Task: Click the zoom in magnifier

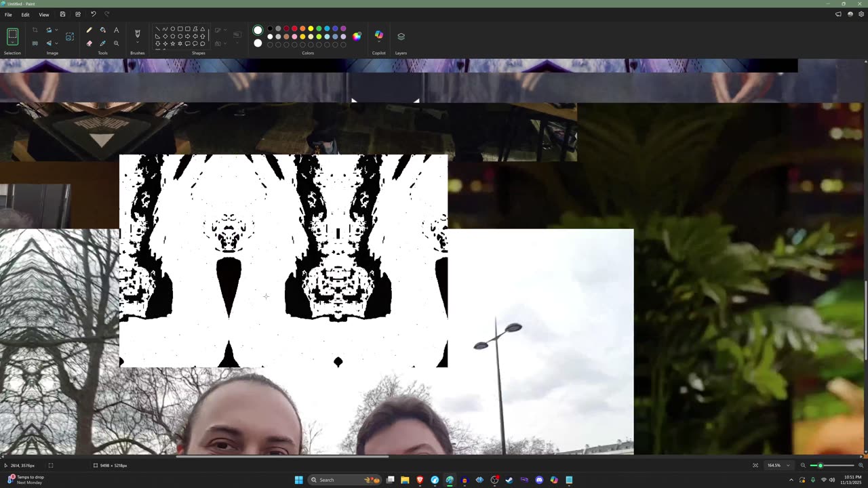Action: (861, 466)
